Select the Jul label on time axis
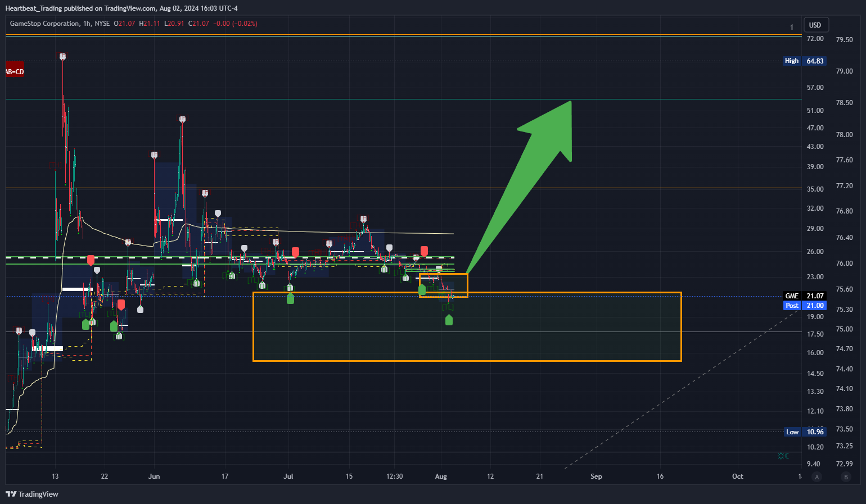Viewport: 866px width, 504px height. tap(288, 476)
